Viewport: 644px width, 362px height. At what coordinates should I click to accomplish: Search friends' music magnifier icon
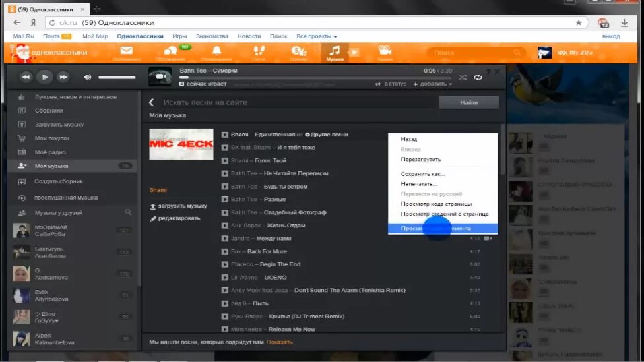pos(128,212)
